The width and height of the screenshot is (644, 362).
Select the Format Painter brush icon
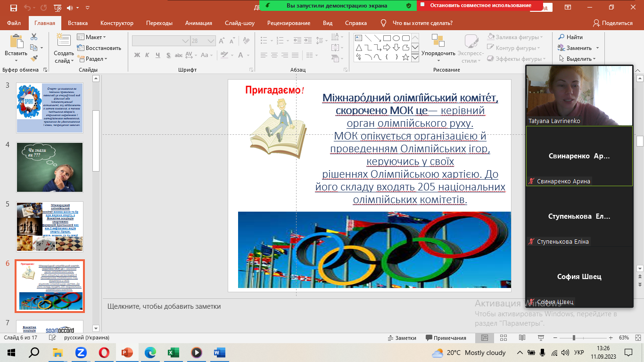[34, 58]
